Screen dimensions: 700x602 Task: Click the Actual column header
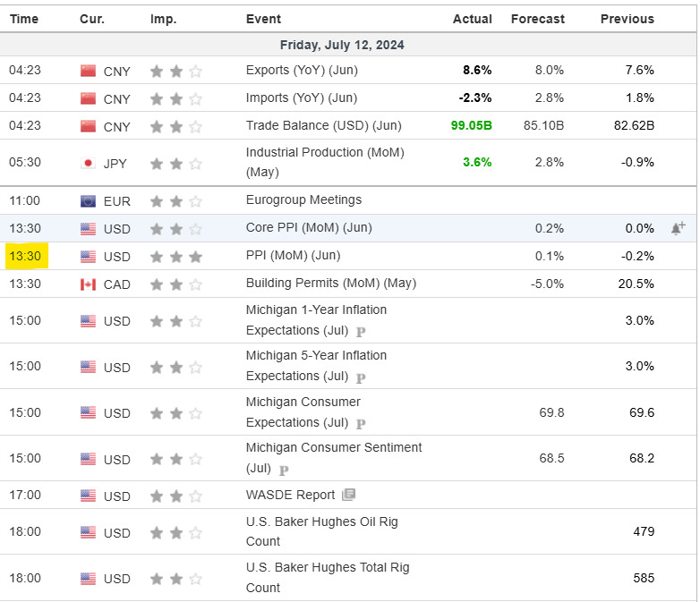(473, 19)
